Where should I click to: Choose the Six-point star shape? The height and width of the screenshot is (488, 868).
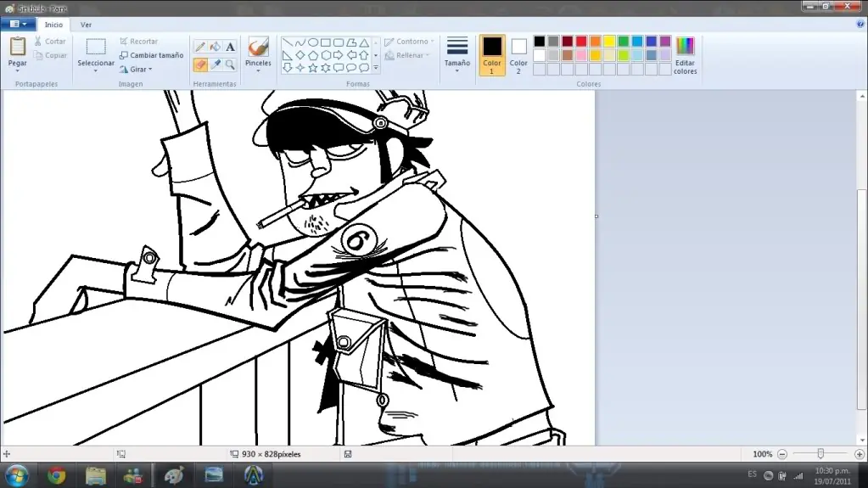326,68
